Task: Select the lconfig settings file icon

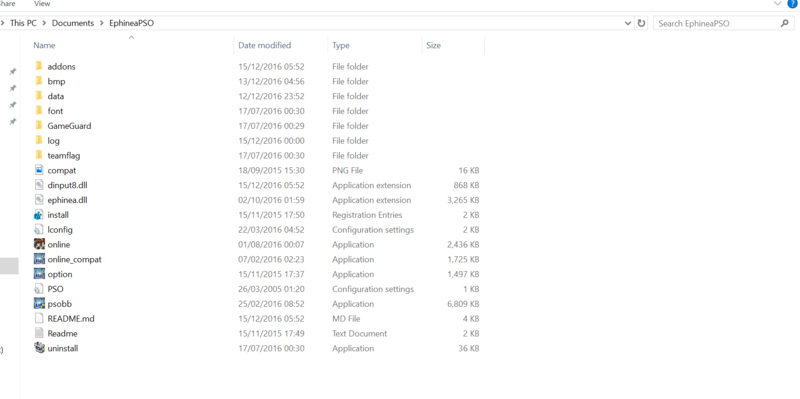Action: (x=39, y=230)
